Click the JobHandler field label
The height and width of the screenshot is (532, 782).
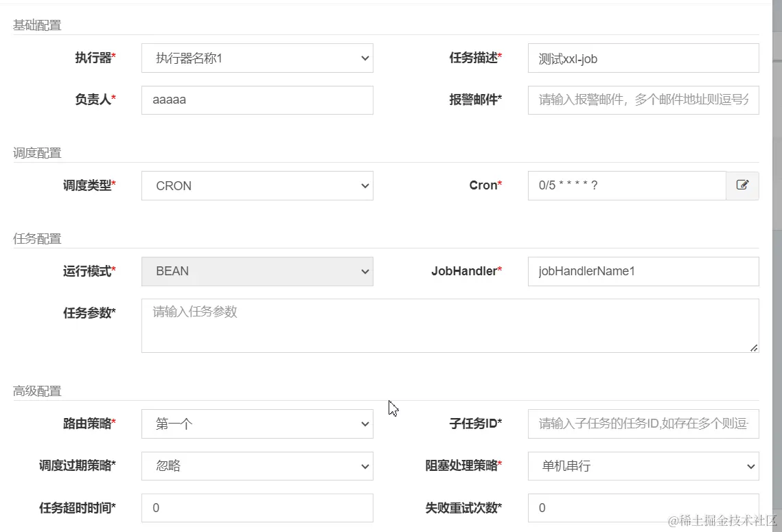pos(466,271)
